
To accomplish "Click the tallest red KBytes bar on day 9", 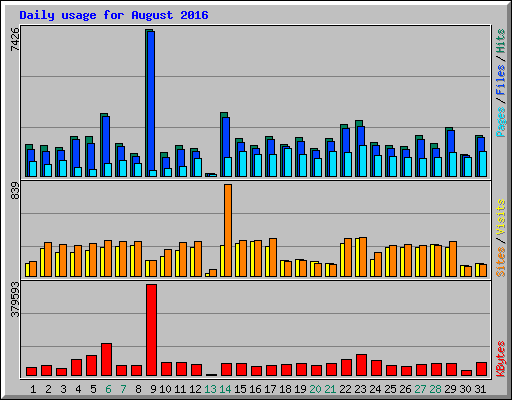I will (151, 330).
